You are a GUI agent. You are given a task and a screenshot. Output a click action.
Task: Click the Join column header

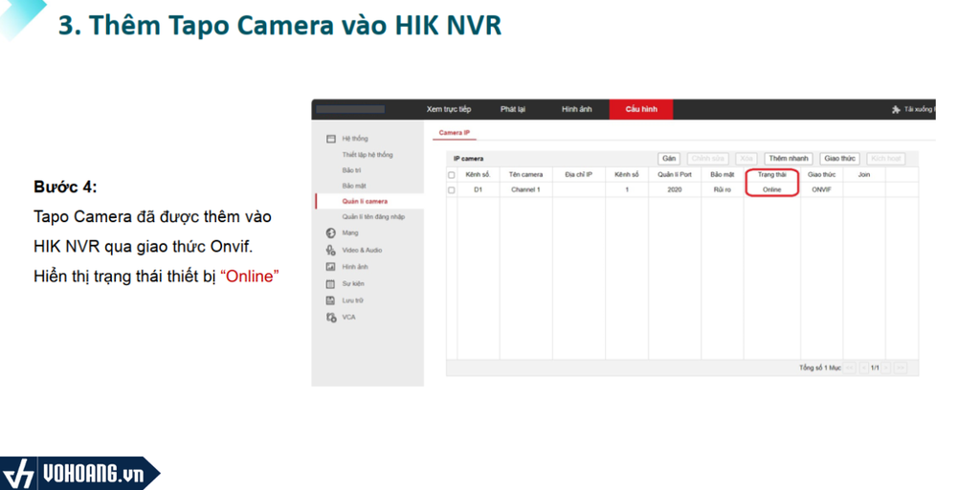click(864, 175)
